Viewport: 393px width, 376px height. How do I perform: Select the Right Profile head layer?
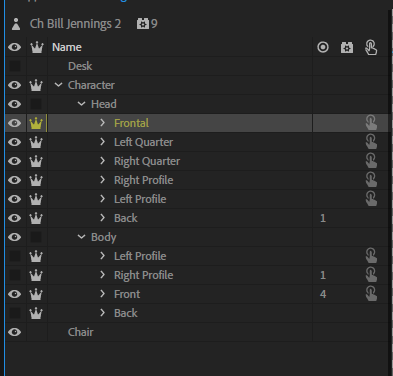[144, 180]
